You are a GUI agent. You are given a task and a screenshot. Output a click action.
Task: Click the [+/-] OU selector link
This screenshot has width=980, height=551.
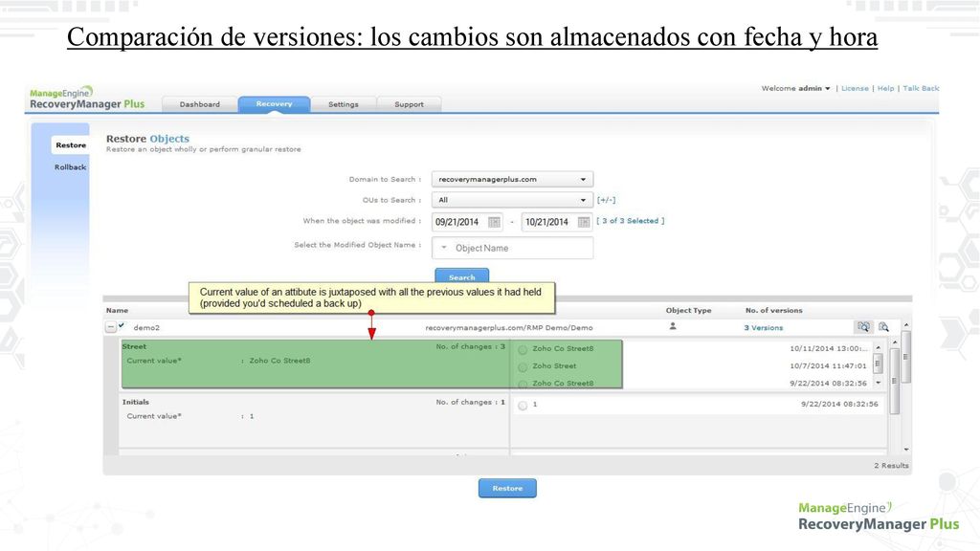(x=606, y=200)
